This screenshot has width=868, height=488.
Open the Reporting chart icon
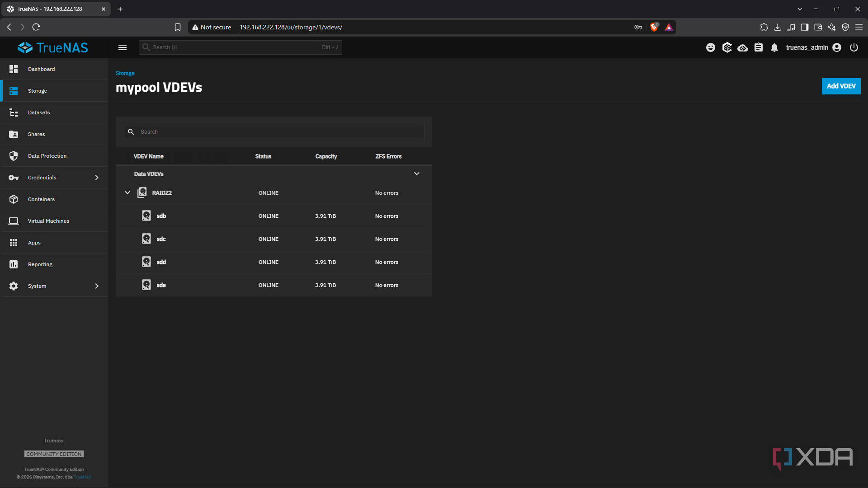coord(14,264)
